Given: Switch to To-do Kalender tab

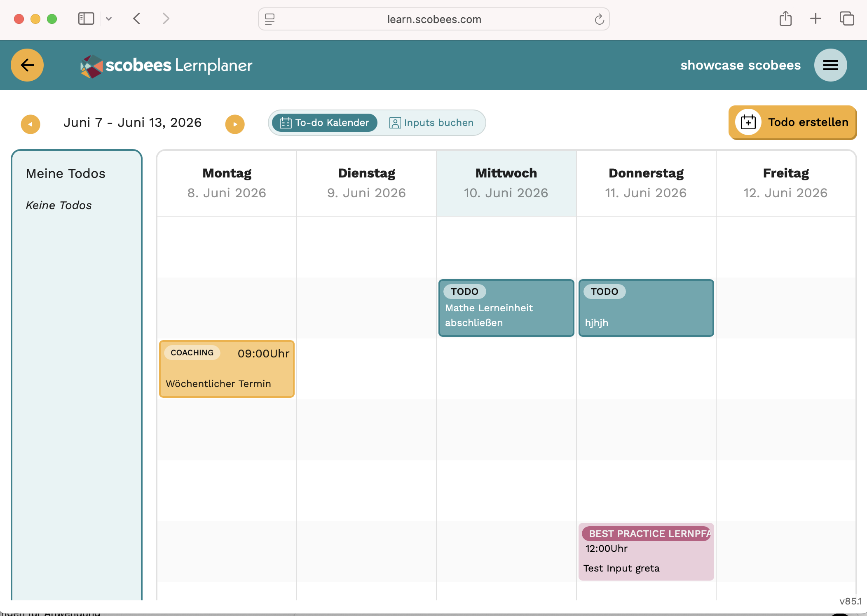Looking at the screenshot, I should click(325, 123).
